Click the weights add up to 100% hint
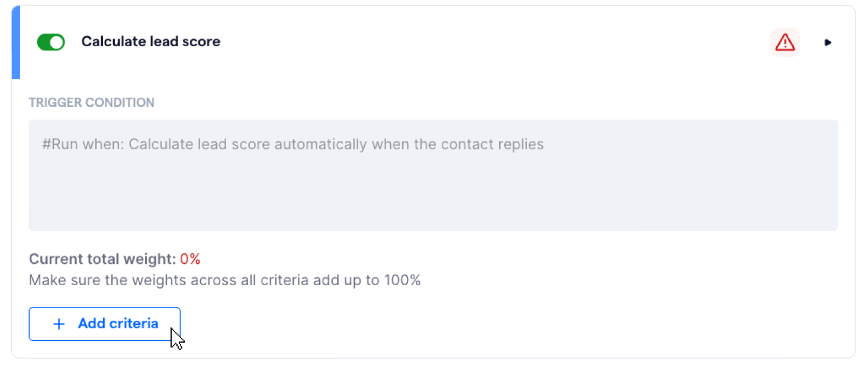Screen dimensions: 868x368 point(225,280)
